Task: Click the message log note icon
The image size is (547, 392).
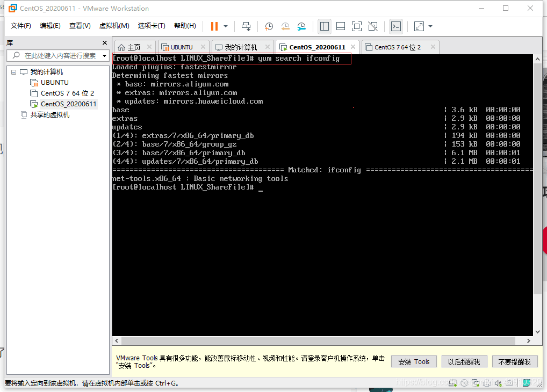Action: click(527, 383)
